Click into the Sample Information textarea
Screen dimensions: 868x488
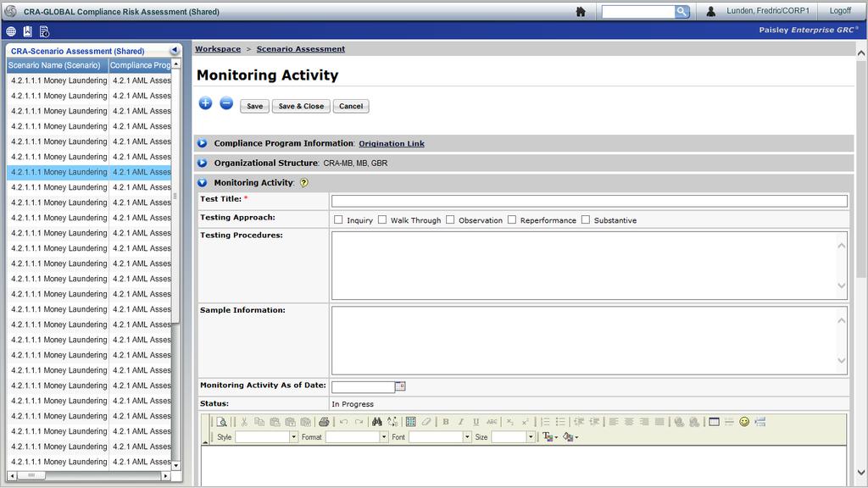pyautogui.click(x=589, y=341)
